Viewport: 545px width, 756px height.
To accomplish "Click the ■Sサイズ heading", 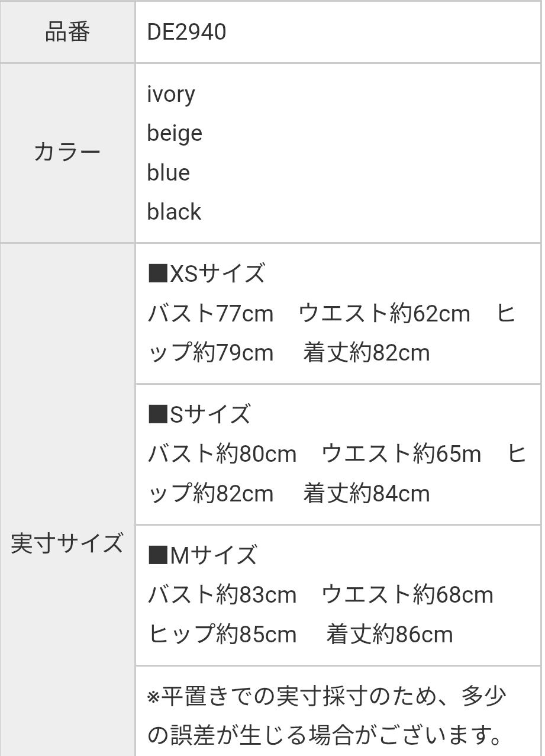I will 199,414.
